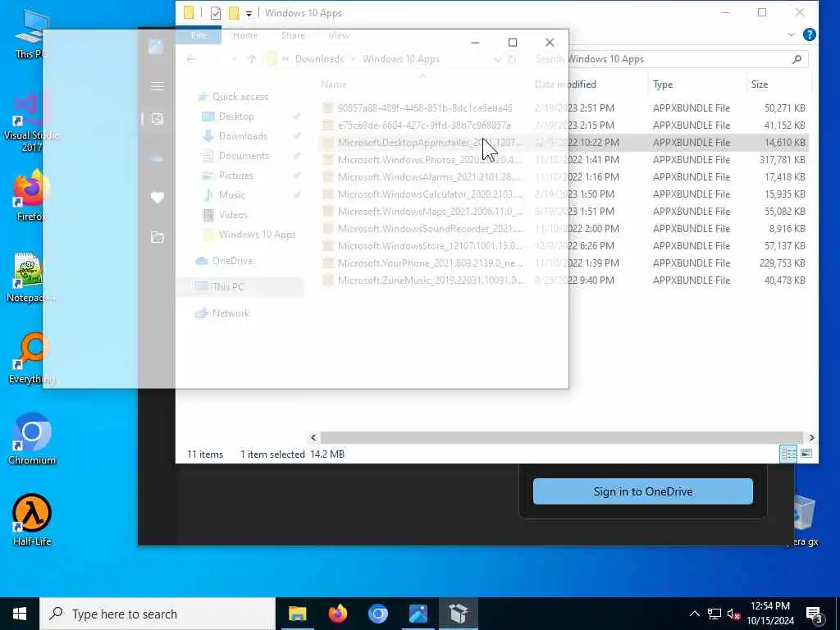Image resolution: width=840 pixels, height=630 pixels.
Task: Select the heart Favorites icon in the sidebar
Action: point(157,198)
